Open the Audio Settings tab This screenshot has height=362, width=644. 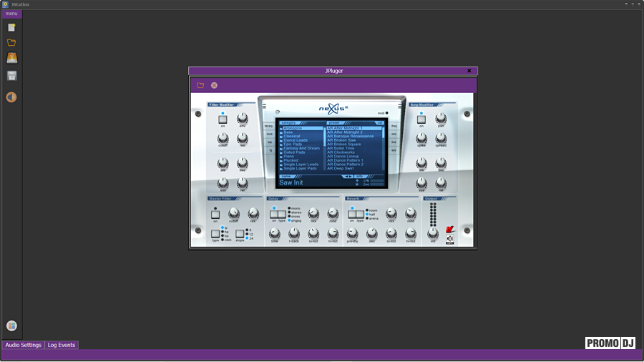point(24,345)
